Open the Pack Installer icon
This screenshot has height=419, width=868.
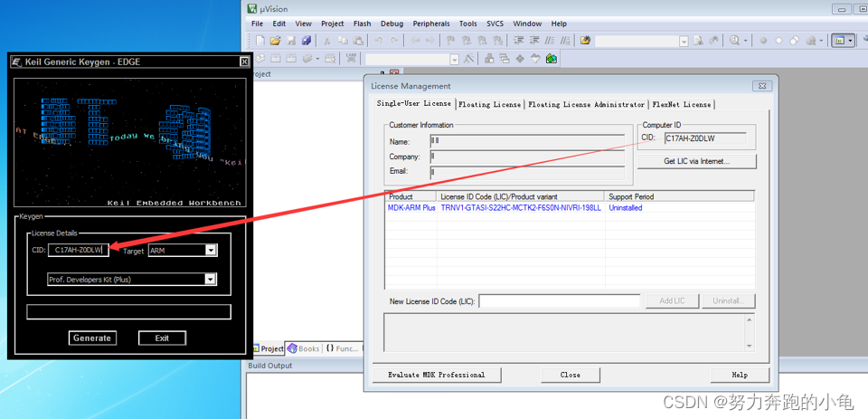click(x=552, y=58)
